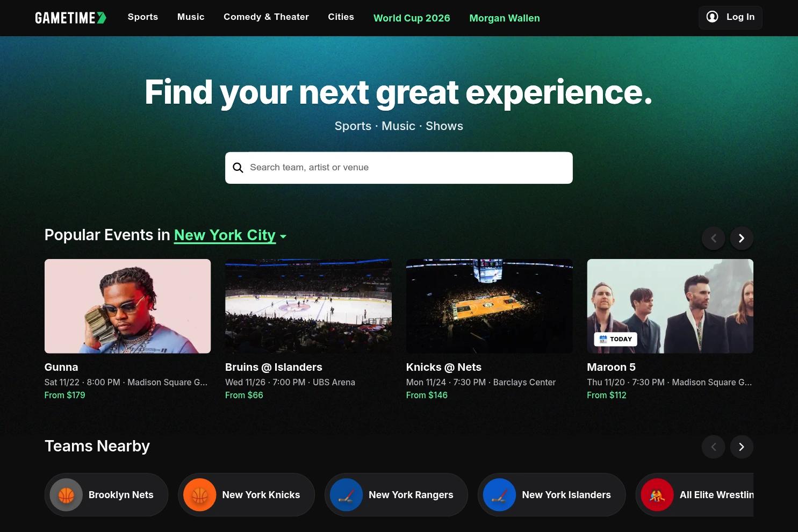Open the Bruins @ Islanders arena thumbnail
Viewport: 798px width, 532px height.
point(308,306)
